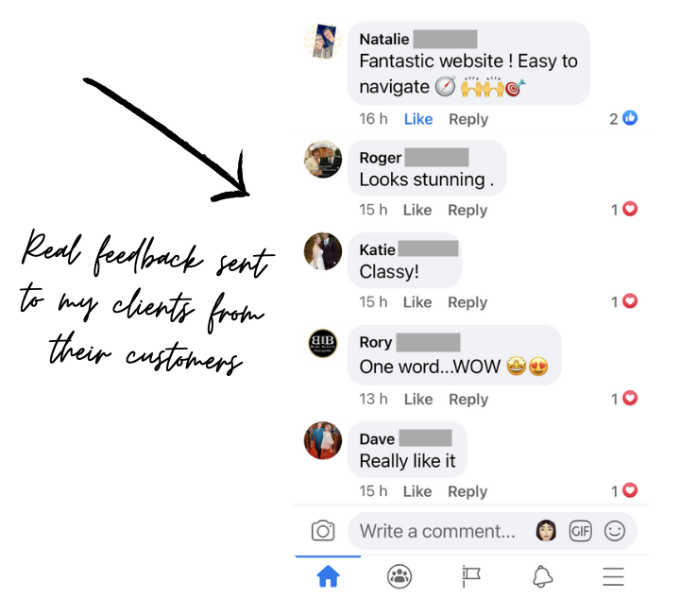Viewport: 680px width, 616px height.
Task: Open the GIF picker in comment box
Action: pos(580,531)
